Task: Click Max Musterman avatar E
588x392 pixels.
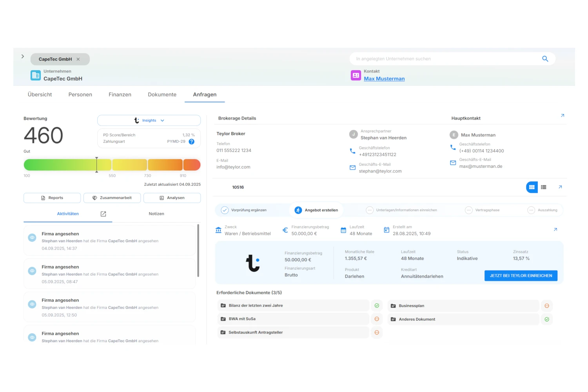Action: pos(454,135)
